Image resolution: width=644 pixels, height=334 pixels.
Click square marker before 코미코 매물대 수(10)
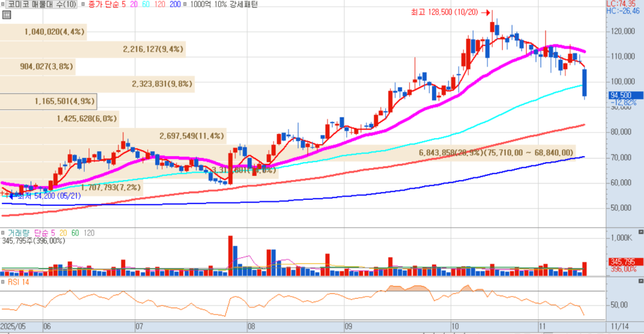point(3,5)
